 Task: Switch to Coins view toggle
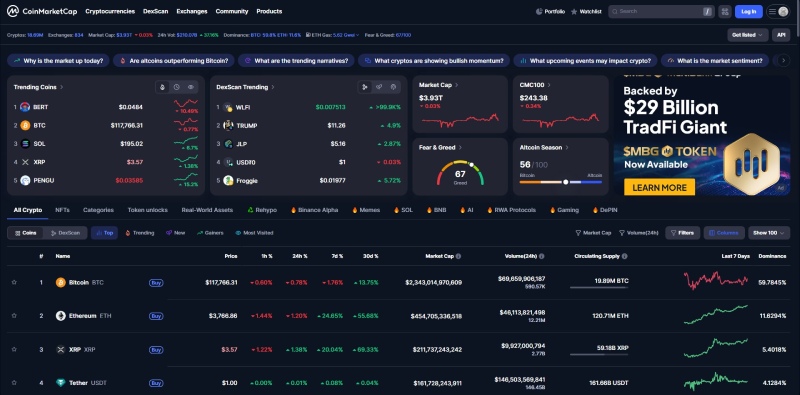pyautogui.click(x=26, y=233)
